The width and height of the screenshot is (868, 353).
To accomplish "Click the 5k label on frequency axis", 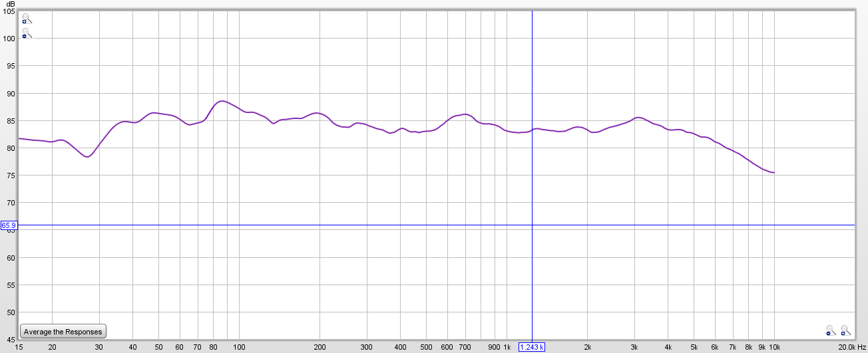I will point(694,347).
